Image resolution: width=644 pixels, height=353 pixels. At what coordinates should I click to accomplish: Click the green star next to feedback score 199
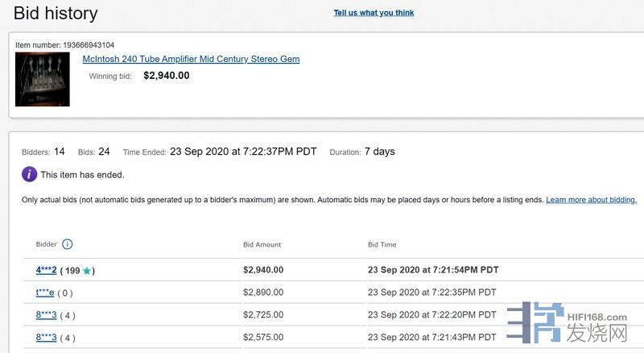[x=87, y=271]
